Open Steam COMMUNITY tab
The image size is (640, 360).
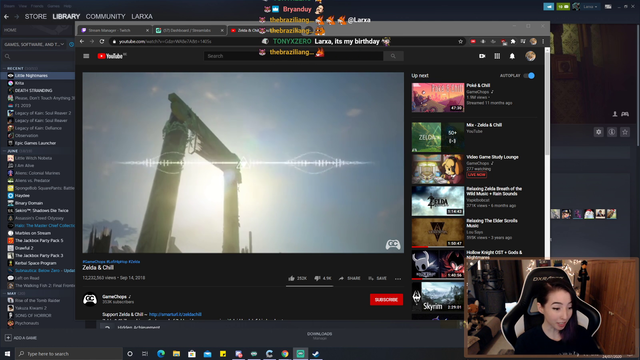105,17
